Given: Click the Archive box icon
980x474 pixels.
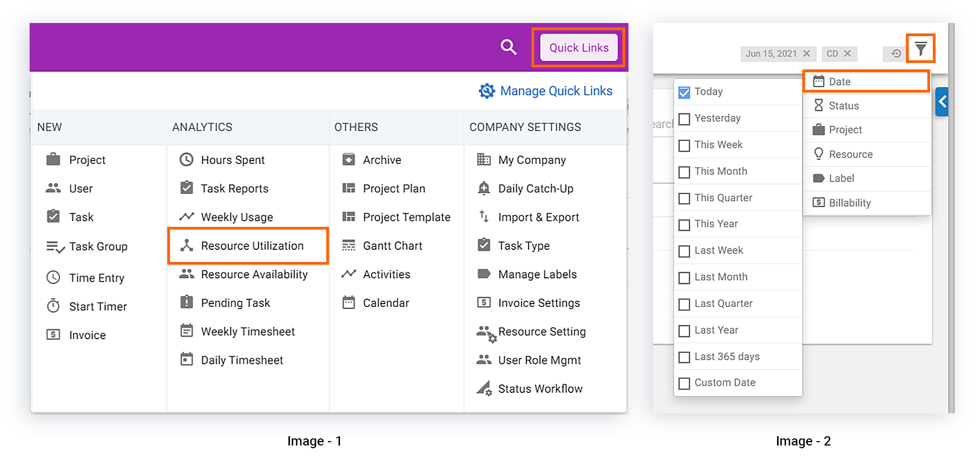Looking at the screenshot, I should pos(348,159).
